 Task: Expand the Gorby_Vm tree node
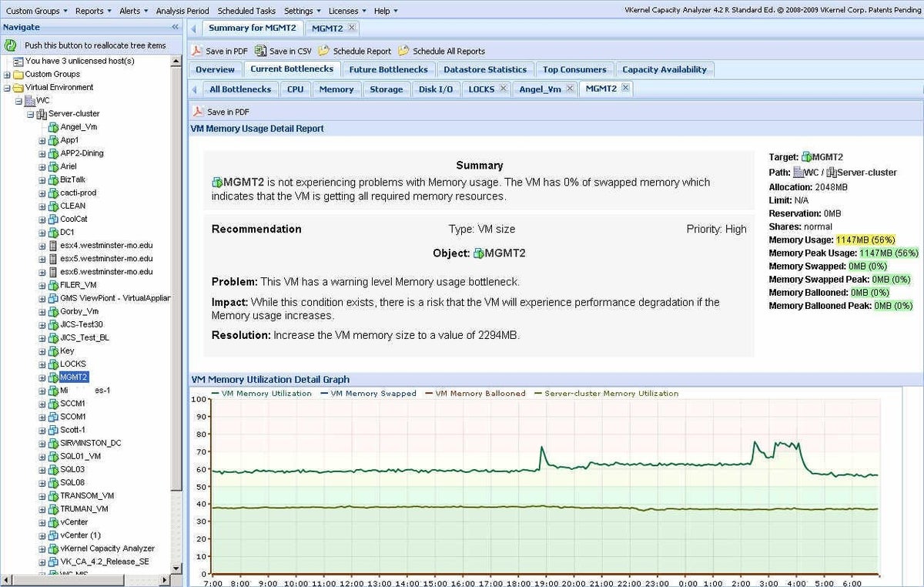(42, 311)
